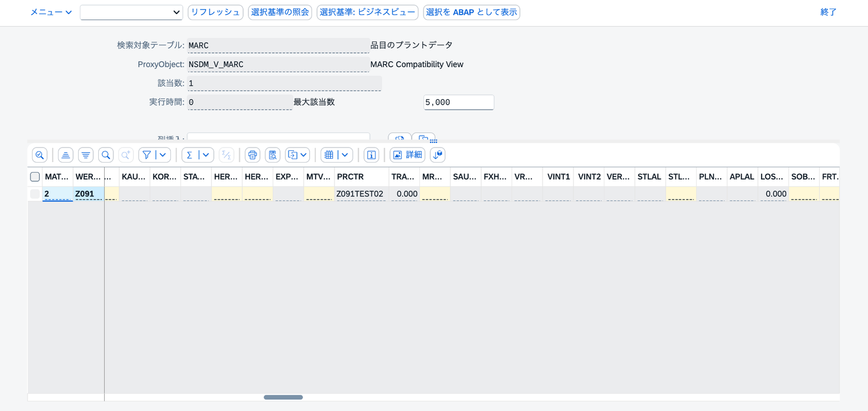Click the horizontal scrollbar thumb of the table

[x=283, y=397]
